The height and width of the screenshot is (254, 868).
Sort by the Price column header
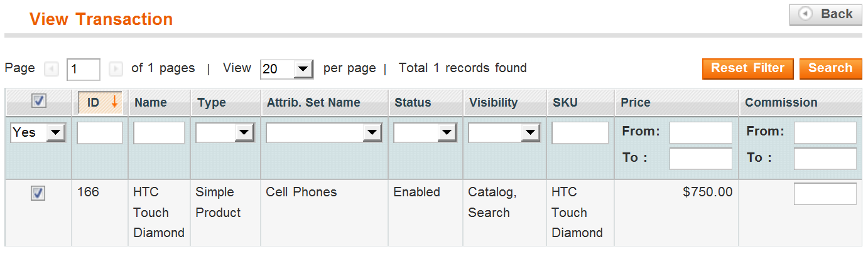tap(636, 103)
